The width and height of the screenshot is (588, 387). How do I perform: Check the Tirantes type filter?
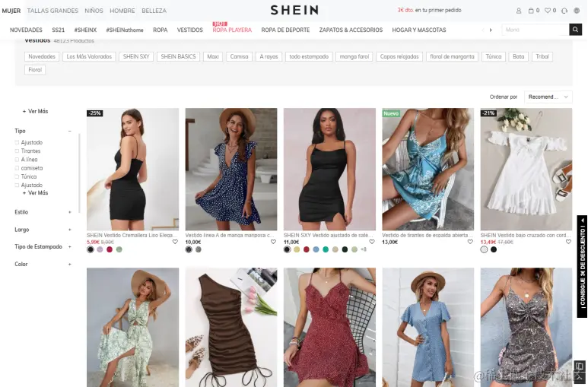[17, 151]
